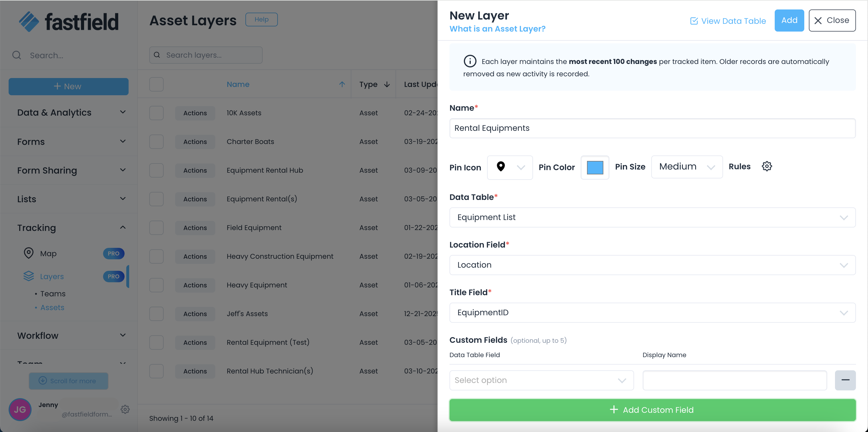
Task: Open user settings gear beside Jenny
Action: (125, 409)
